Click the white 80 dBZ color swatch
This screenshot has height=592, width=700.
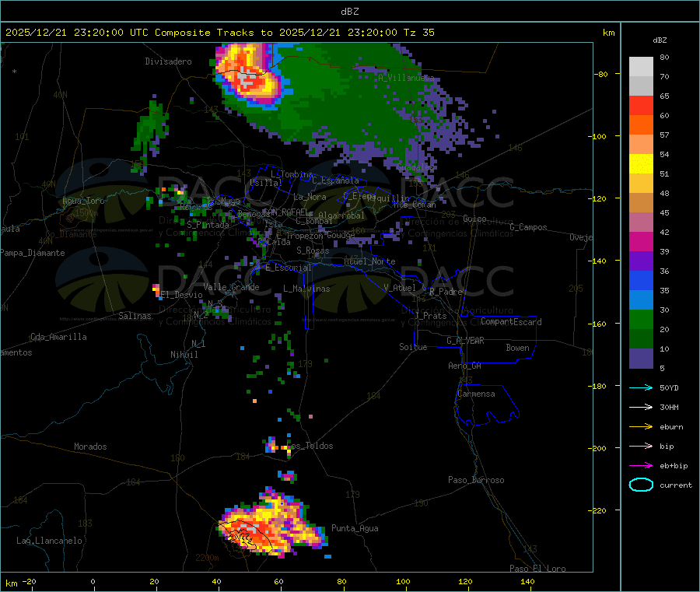pyautogui.click(x=641, y=67)
